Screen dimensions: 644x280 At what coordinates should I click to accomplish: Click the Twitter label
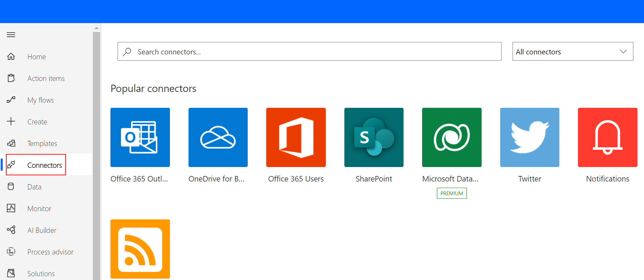pyautogui.click(x=530, y=179)
